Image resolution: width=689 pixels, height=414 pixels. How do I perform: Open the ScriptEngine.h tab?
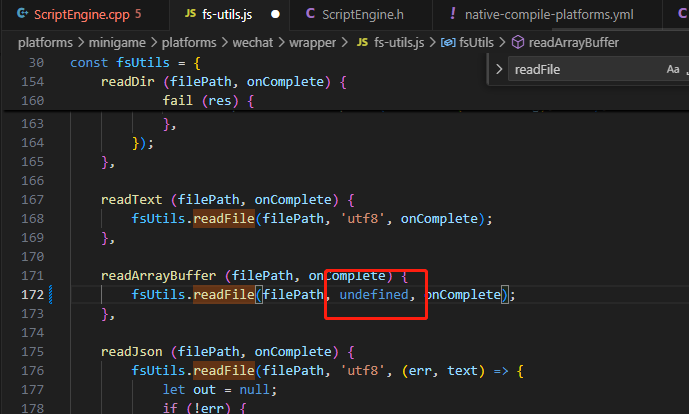pyautogui.click(x=361, y=15)
